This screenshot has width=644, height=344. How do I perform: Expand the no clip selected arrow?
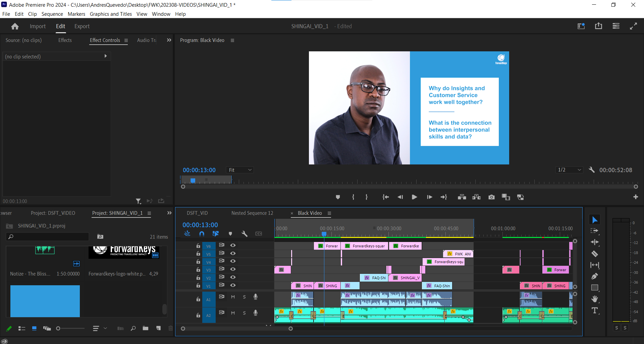(x=106, y=56)
